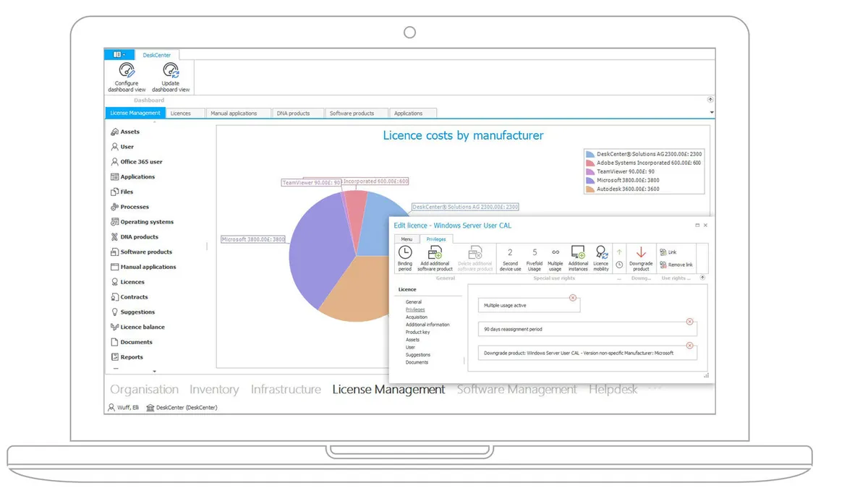Click Autodesk legend swatch
The width and height of the screenshot is (868, 488).
tap(590, 189)
